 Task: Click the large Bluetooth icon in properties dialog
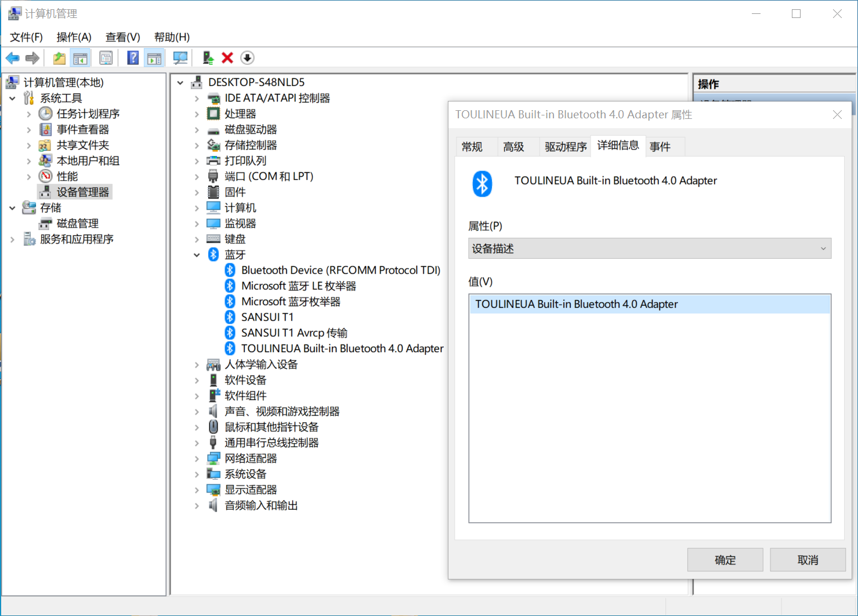[x=482, y=184]
